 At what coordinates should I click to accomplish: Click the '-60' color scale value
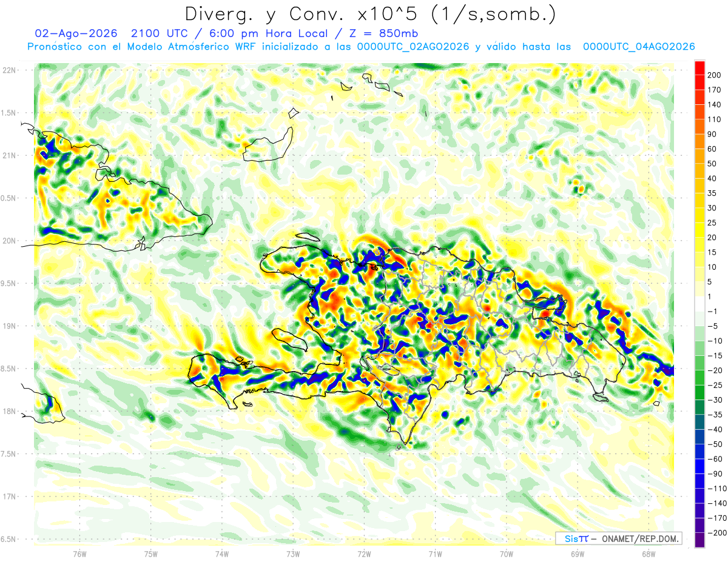coord(716,459)
